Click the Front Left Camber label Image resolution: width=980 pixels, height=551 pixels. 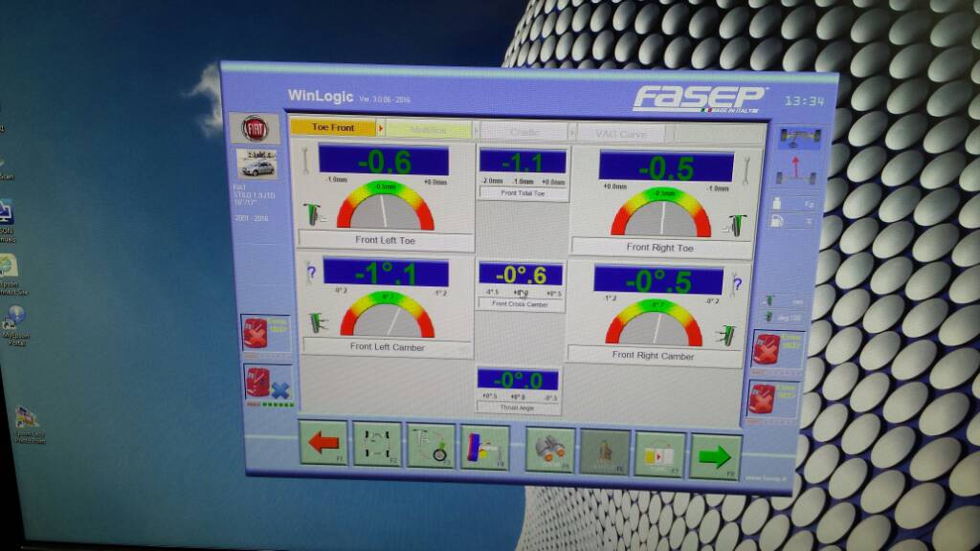tap(387, 347)
